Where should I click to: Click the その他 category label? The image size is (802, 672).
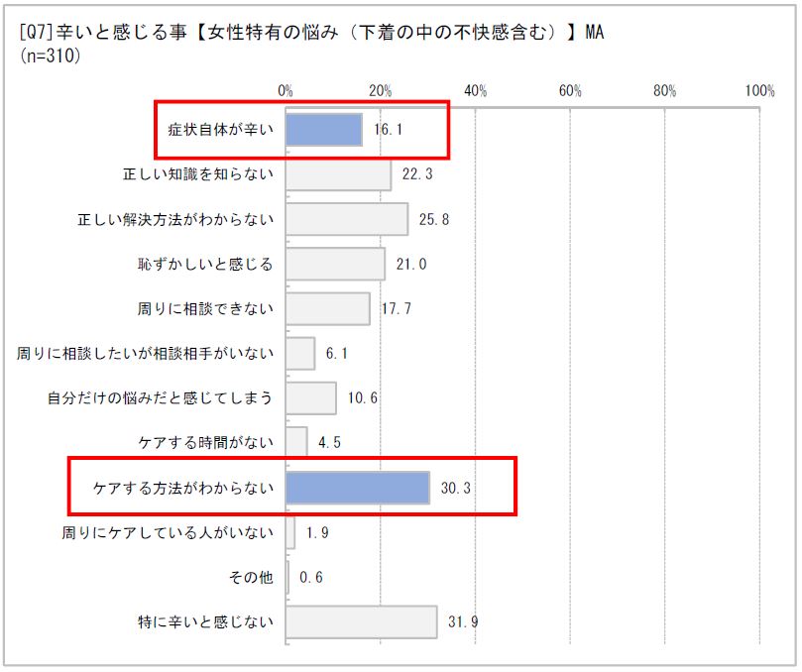click(x=251, y=578)
